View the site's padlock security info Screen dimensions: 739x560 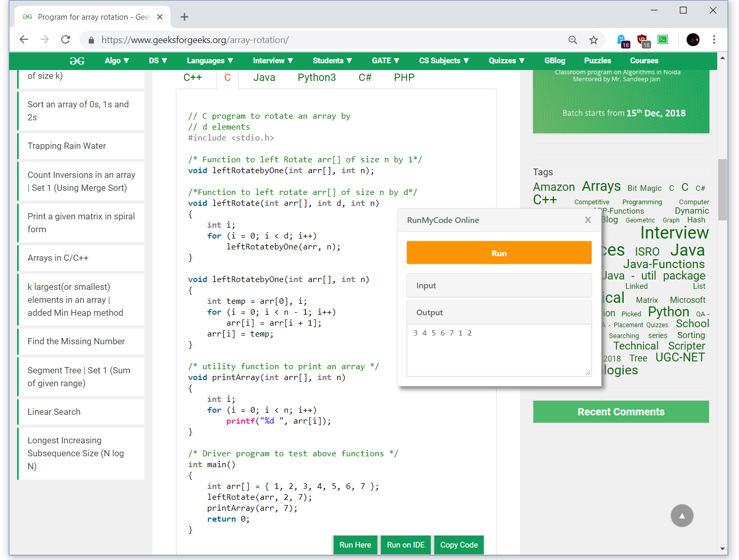tap(91, 40)
